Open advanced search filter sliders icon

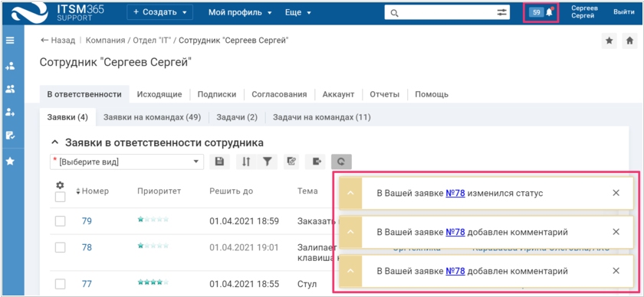(502, 12)
